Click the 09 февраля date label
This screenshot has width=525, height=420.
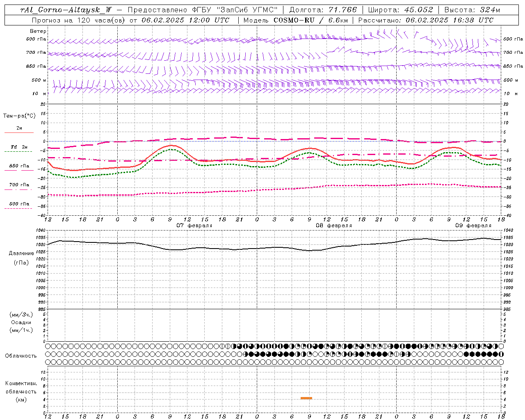(473, 226)
